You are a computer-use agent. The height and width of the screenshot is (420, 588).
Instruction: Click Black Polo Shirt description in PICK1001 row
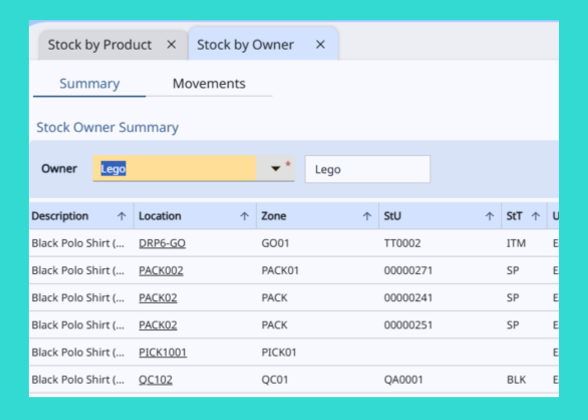pyautogui.click(x=78, y=352)
